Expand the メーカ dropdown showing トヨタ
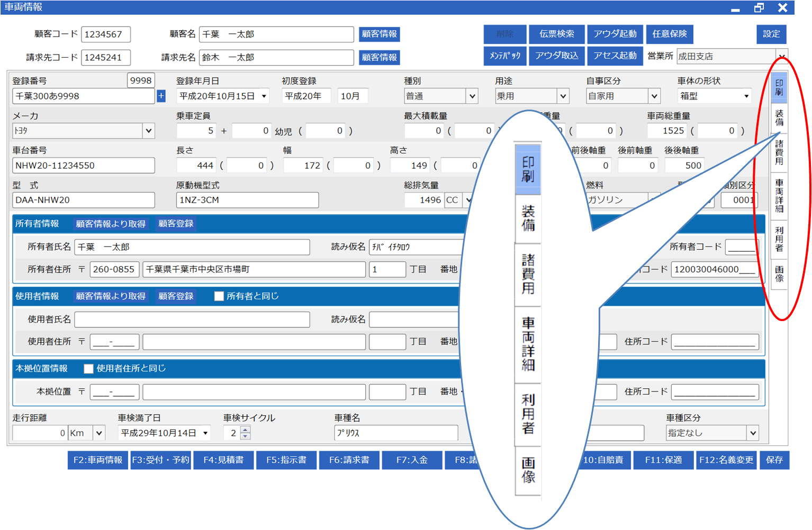The height and width of the screenshot is (530, 812). point(149,131)
